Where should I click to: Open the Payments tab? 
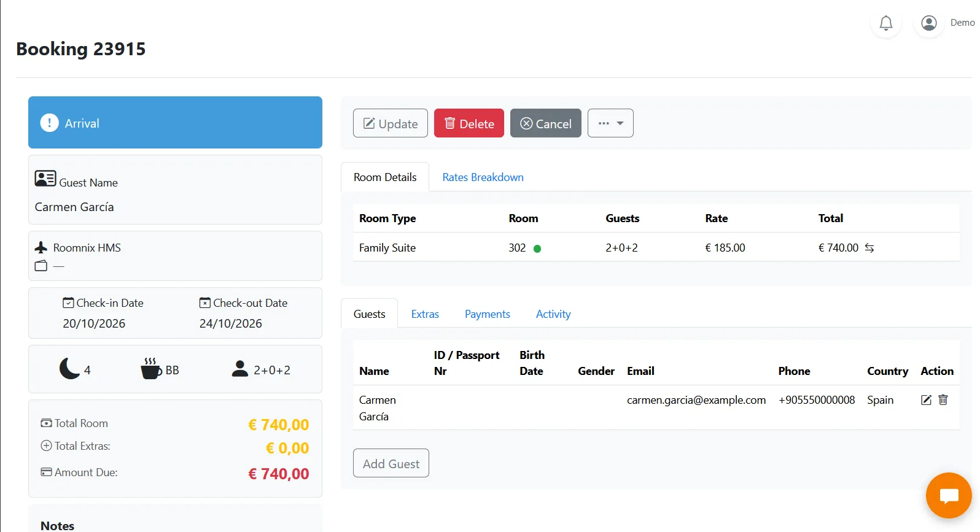[488, 314]
